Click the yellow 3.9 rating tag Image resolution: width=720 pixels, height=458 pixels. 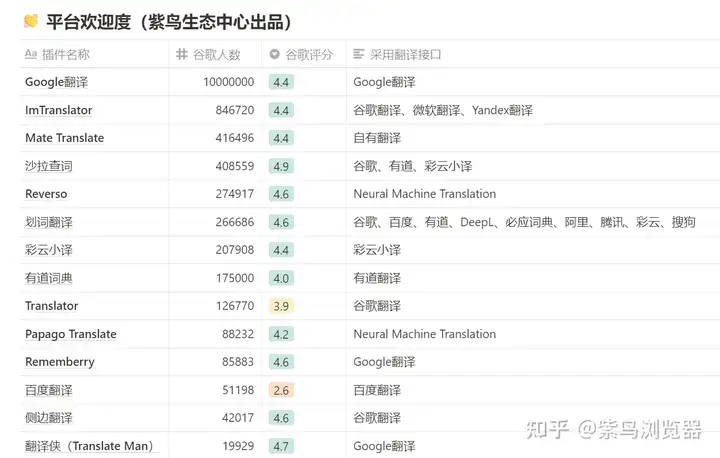click(281, 306)
